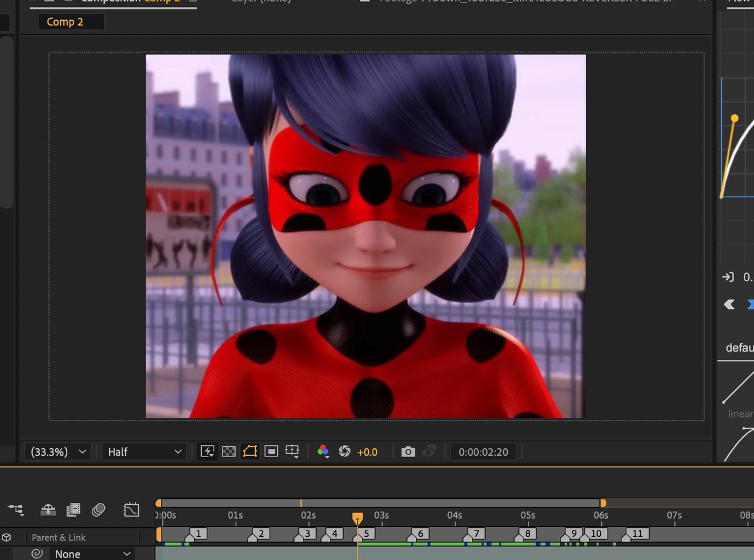Open grid and guide options icon
Viewport: 754px width, 560px height.
point(292,451)
